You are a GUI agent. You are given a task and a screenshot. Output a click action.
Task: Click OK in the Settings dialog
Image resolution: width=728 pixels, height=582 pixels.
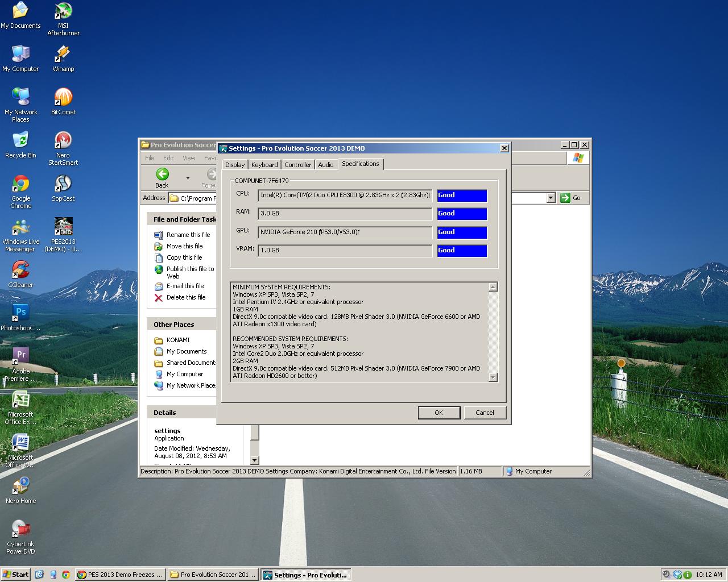point(439,413)
